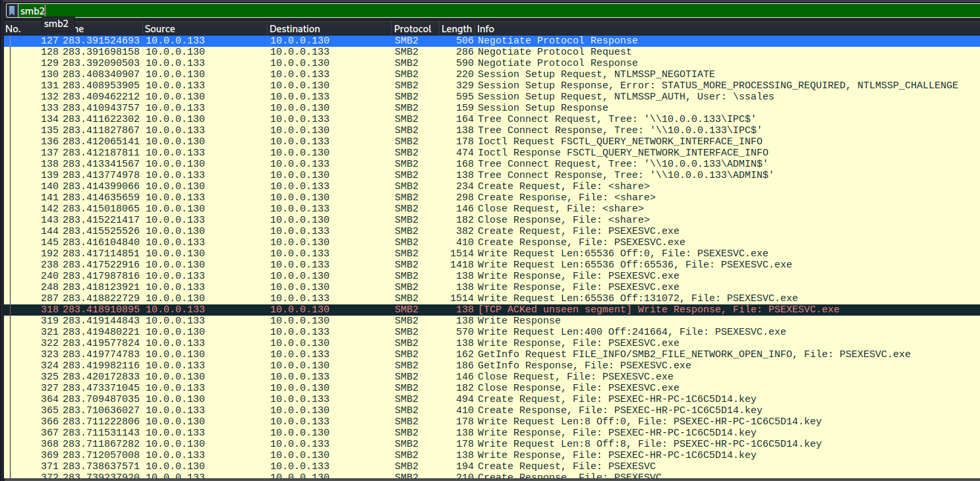Select packet 139 Tree Connect Response ADMIN$
Screen dimensions: 980x481
pyautogui.click(x=491, y=175)
